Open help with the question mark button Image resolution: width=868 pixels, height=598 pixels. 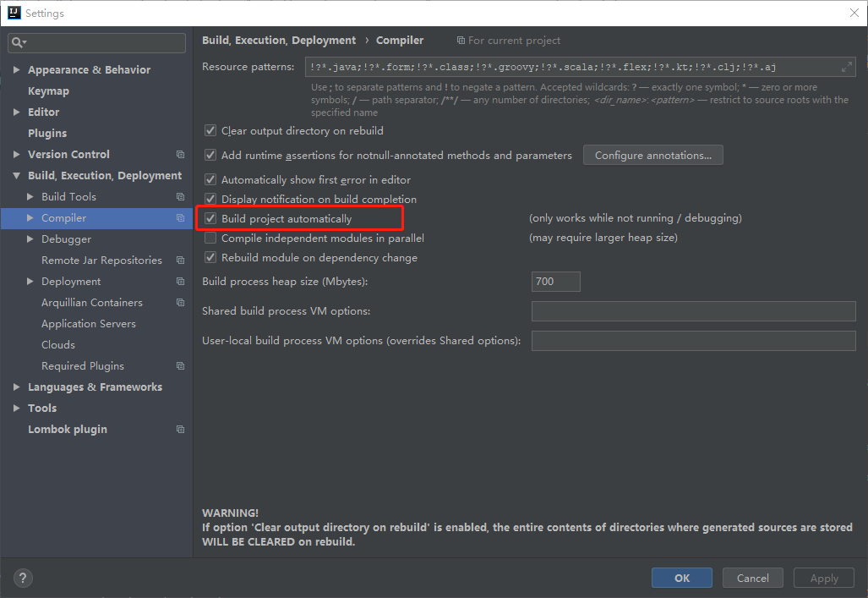[23, 578]
